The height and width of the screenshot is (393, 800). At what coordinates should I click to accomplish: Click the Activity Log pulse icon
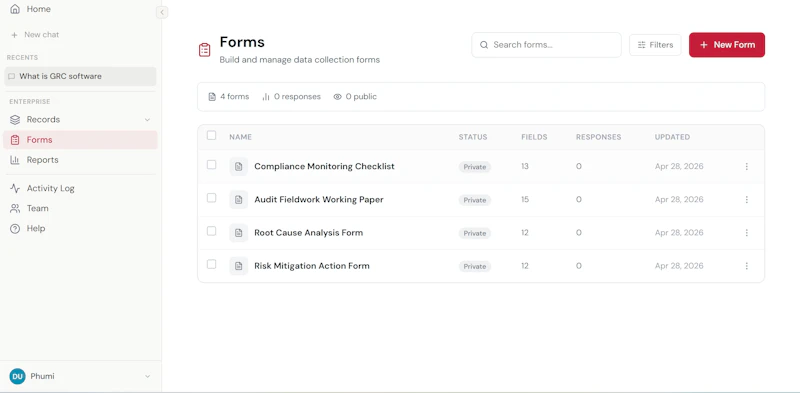tap(15, 188)
